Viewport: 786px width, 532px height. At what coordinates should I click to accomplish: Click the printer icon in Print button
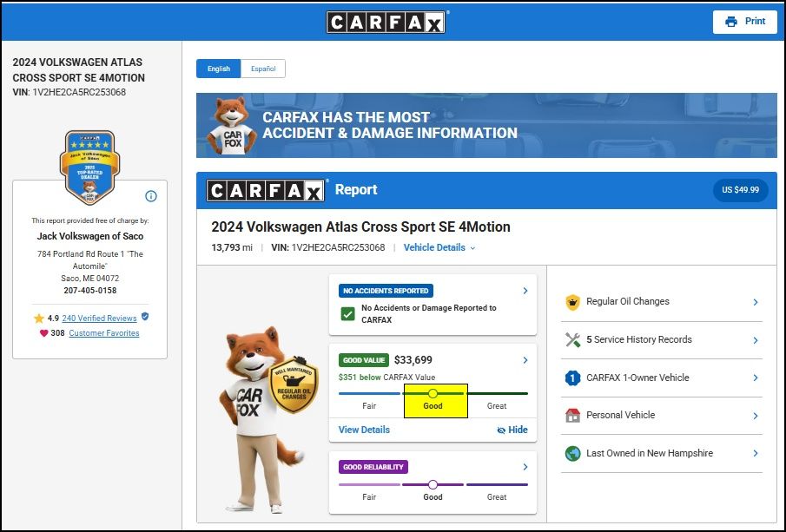point(731,22)
